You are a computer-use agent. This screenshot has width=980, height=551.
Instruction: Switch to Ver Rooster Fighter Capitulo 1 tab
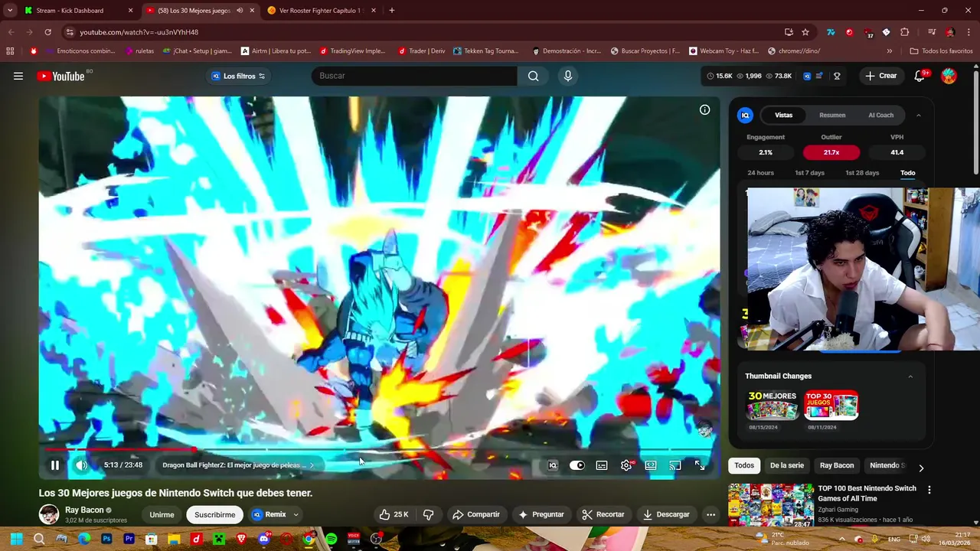pyautogui.click(x=322, y=10)
